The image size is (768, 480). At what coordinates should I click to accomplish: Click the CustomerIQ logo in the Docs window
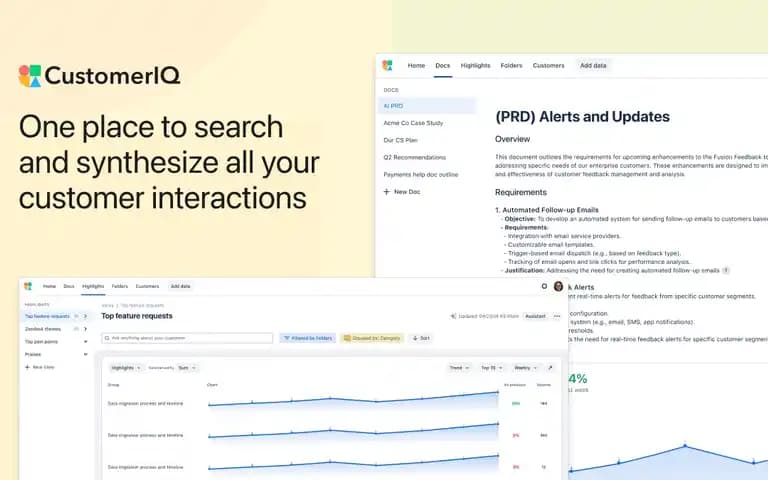tap(387, 65)
